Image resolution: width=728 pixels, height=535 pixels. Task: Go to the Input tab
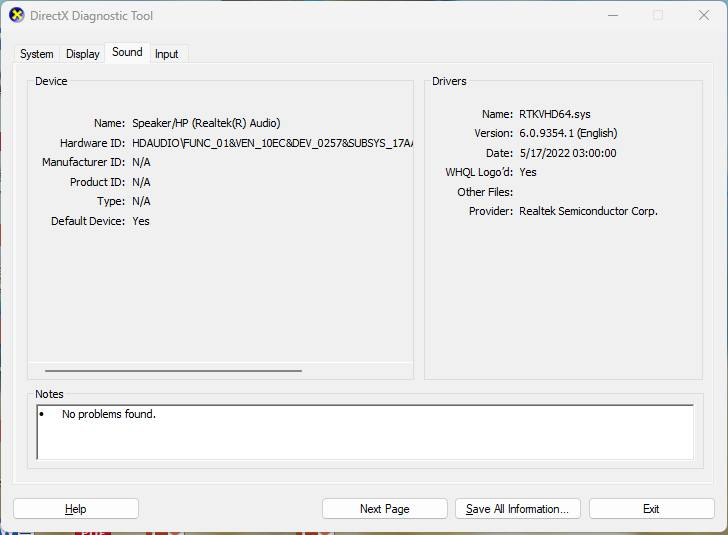pyautogui.click(x=167, y=54)
